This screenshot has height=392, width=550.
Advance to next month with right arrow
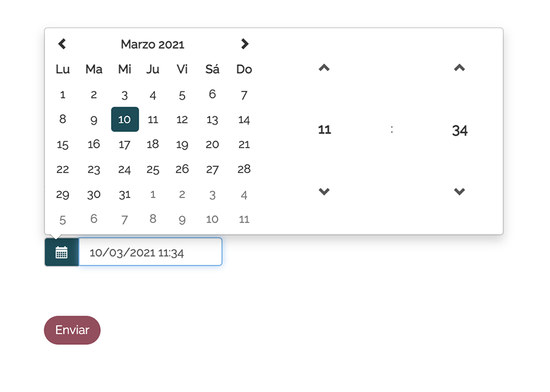[244, 44]
